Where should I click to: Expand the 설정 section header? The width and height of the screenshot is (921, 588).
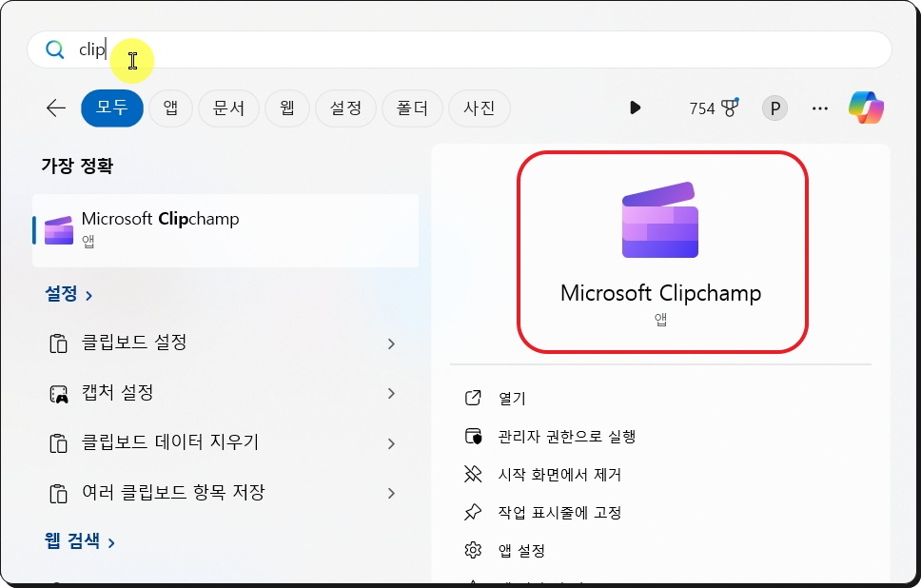pyautogui.click(x=69, y=294)
